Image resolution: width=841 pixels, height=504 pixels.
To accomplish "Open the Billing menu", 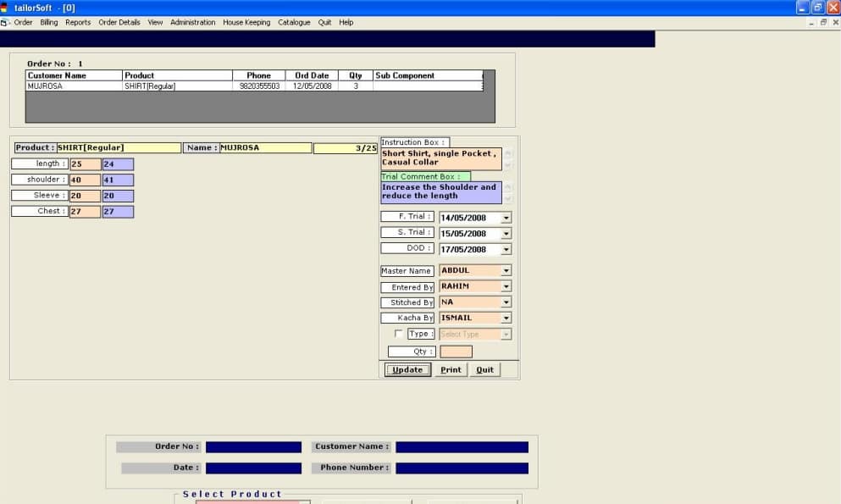I will point(49,22).
